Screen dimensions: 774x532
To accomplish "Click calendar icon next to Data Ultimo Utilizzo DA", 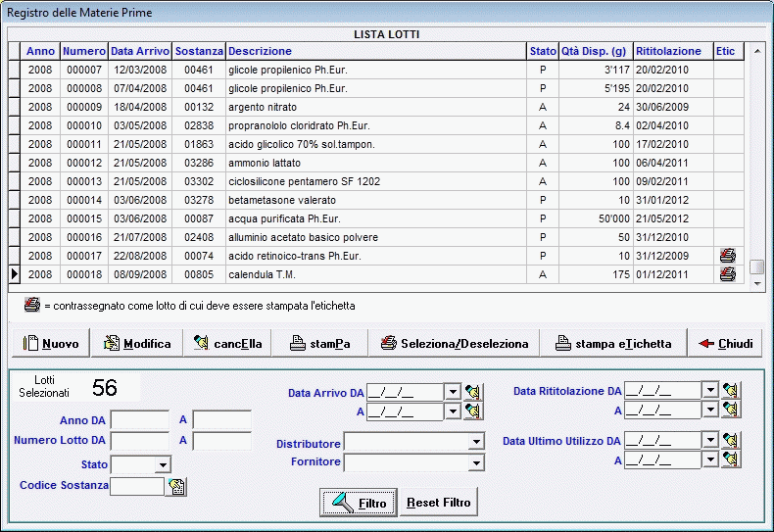I will pos(731,440).
